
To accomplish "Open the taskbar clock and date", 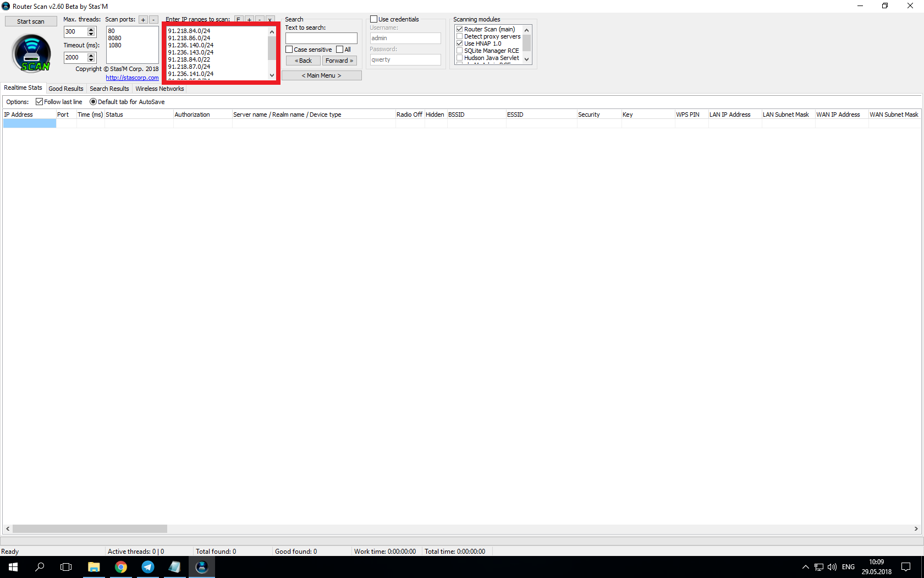I will (x=877, y=567).
